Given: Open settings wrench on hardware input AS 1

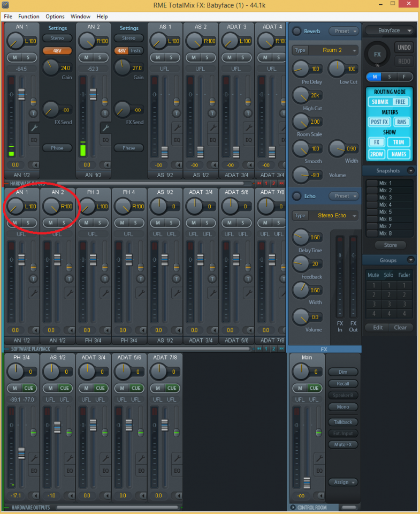Looking at the screenshot, I should click(x=177, y=127).
